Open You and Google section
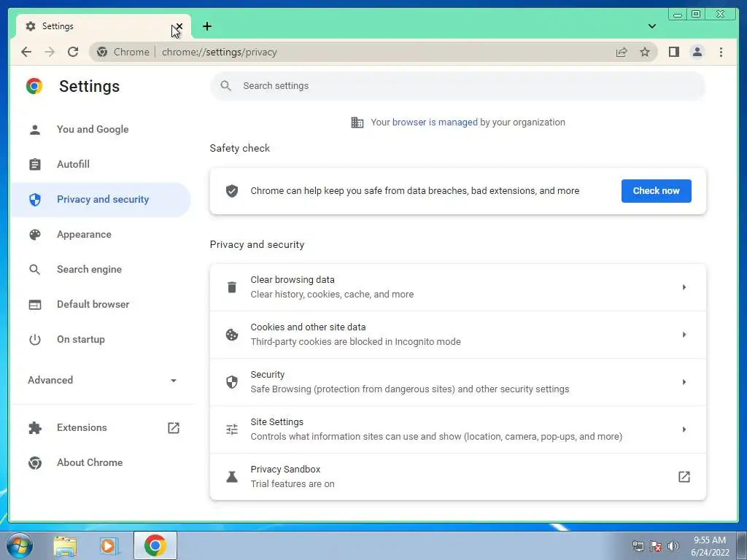This screenshot has width=747, height=560. [x=101, y=130]
